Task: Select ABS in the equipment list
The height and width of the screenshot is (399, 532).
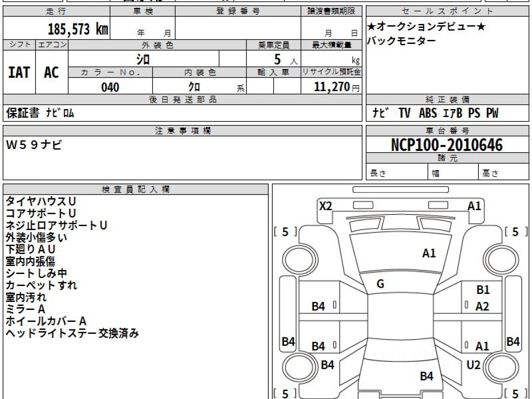Action: pyautogui.click(x=427, y=113)
